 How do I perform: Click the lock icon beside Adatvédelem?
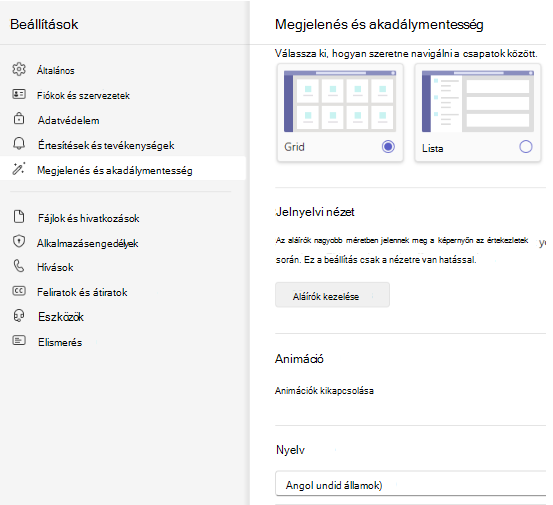tap(19, 118)
